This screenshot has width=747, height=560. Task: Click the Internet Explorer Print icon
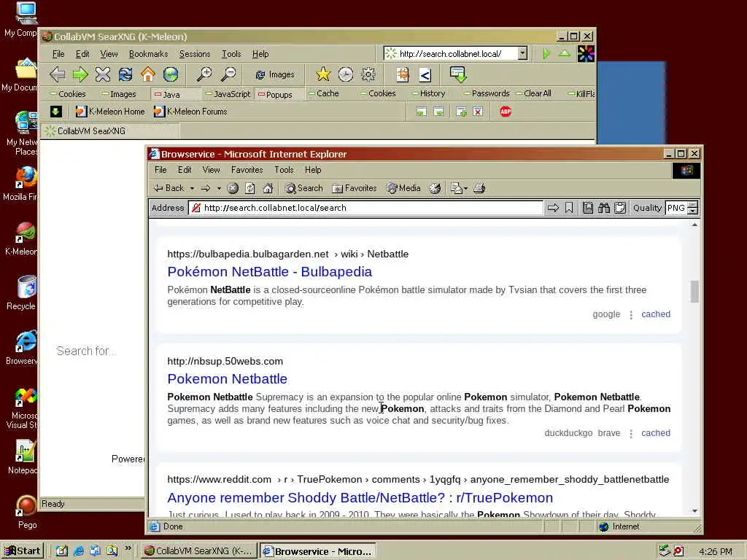(x=479, y=189)
